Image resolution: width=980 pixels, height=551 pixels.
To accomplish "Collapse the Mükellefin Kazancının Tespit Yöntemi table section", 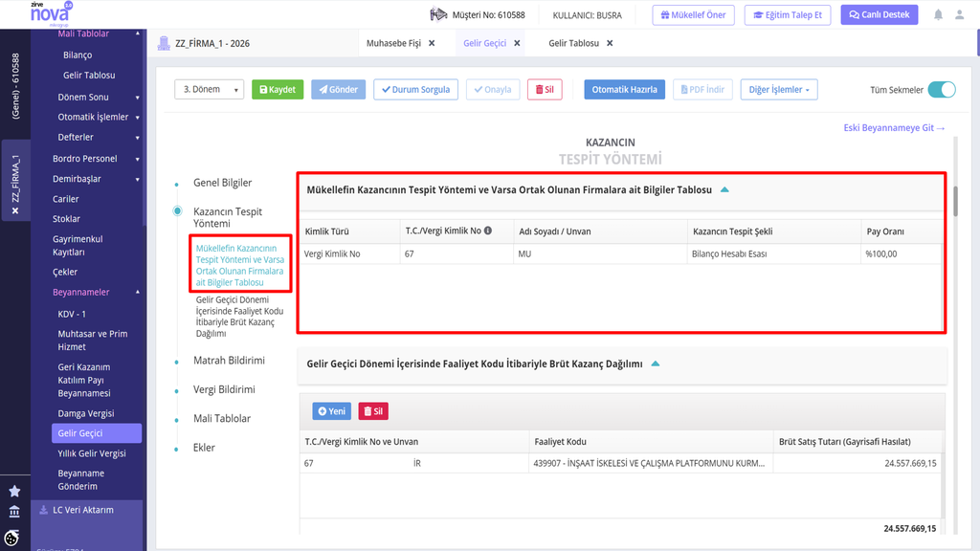I will click(x=724, y=189).
